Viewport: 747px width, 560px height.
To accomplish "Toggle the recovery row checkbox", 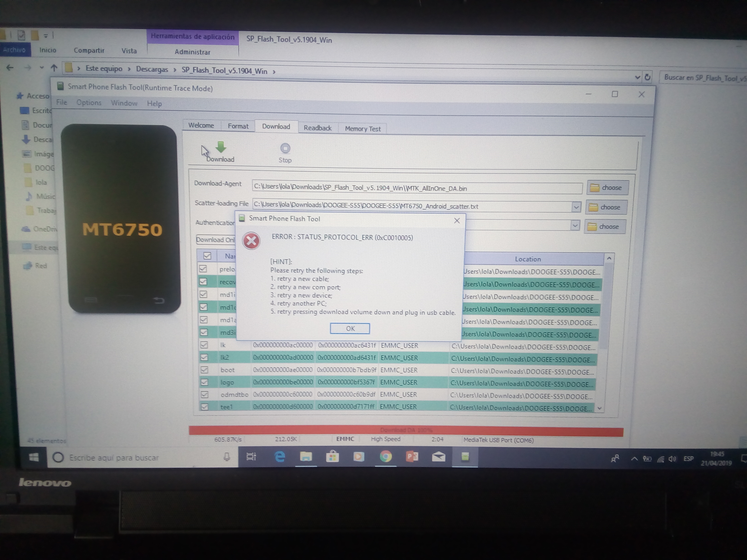I will click(203, 282).
